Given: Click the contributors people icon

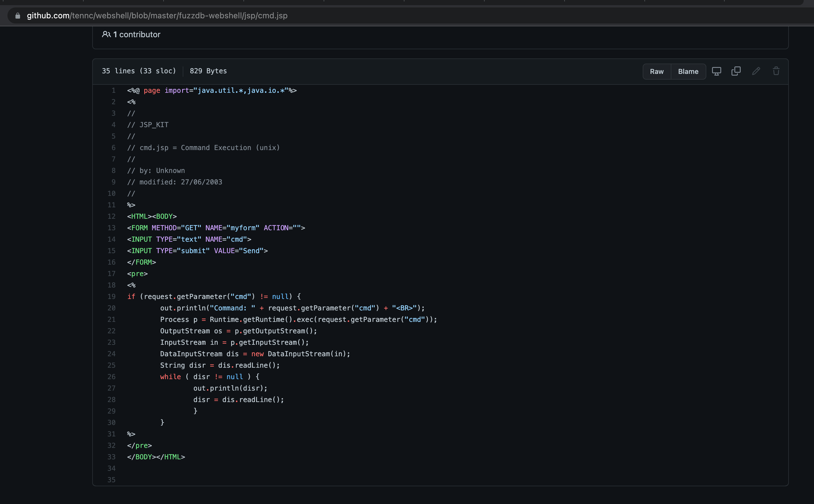Looking at the screenshot, I should tap(106, 34).
